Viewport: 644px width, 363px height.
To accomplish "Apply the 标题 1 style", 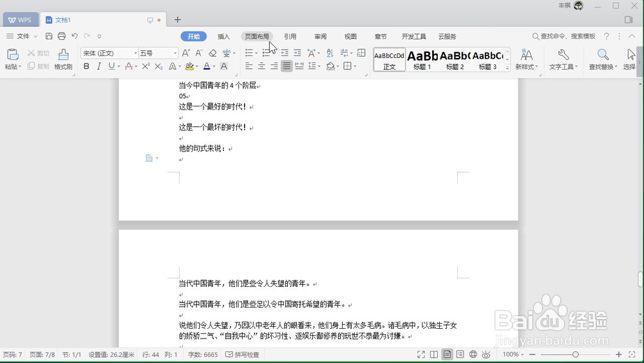I will [422, 59].
